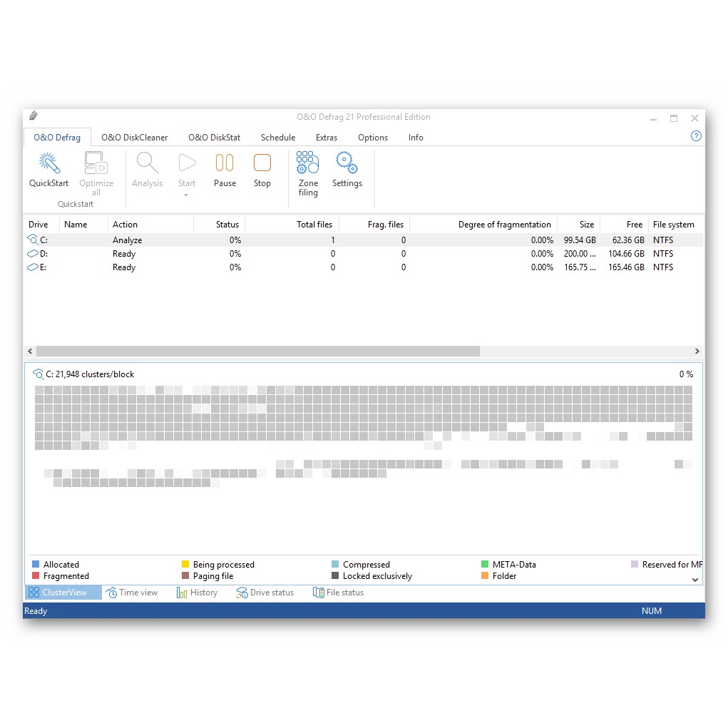The width and height of the screenshot is (728, 728).
Task: Open Start options dropdown arrow
Action: (x=186, y=195)
